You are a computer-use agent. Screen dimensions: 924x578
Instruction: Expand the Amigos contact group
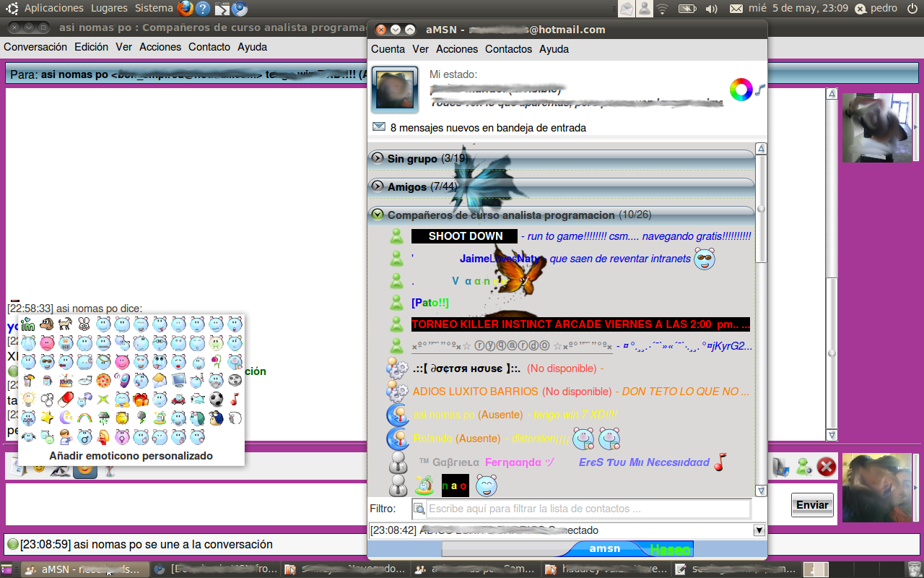(x=377, y=186)
